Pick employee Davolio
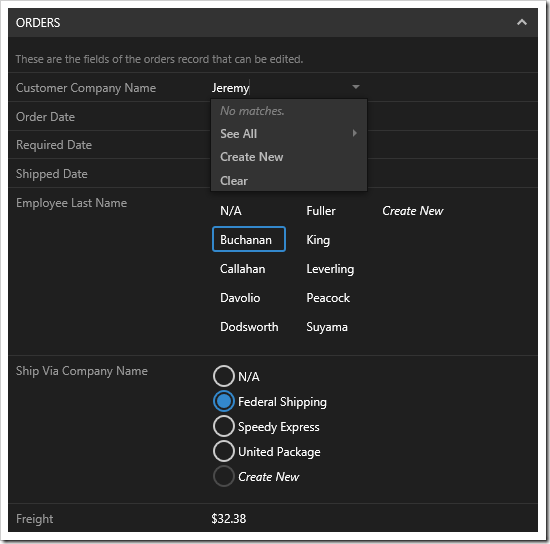 tap(240, 298)
